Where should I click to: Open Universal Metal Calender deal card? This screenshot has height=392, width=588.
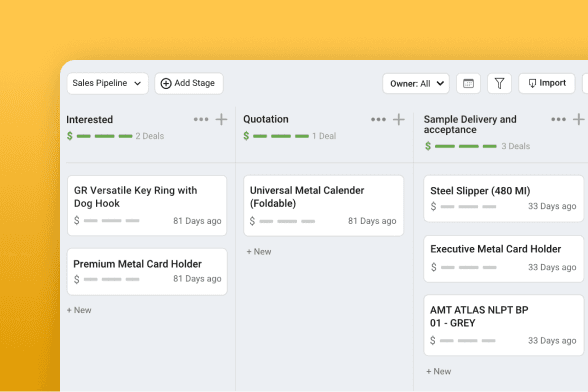324,206
